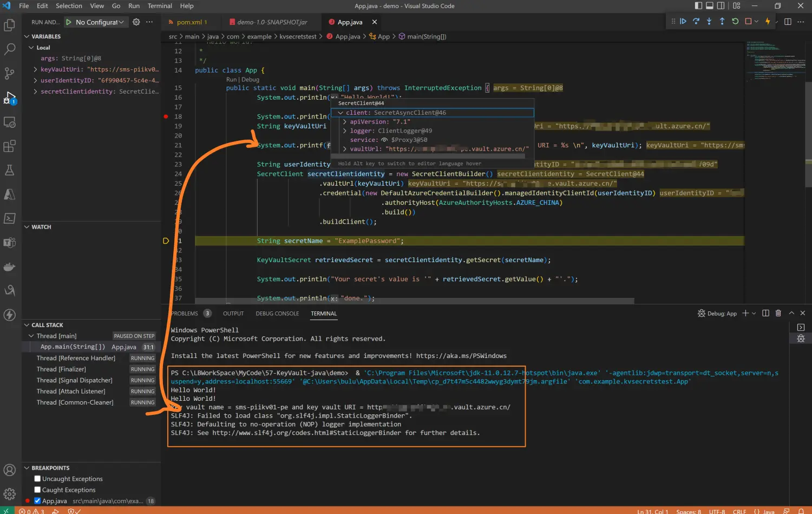
Task: Collapse the CALL STACK section
Action: pos(27,325)
